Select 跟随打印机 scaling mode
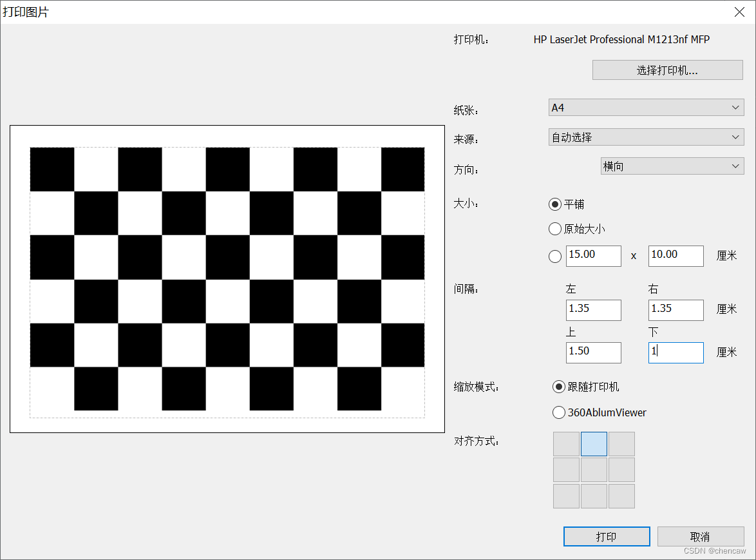Image resolution: width=756 pixels, height=560 pixels. [x=559, y=387]
